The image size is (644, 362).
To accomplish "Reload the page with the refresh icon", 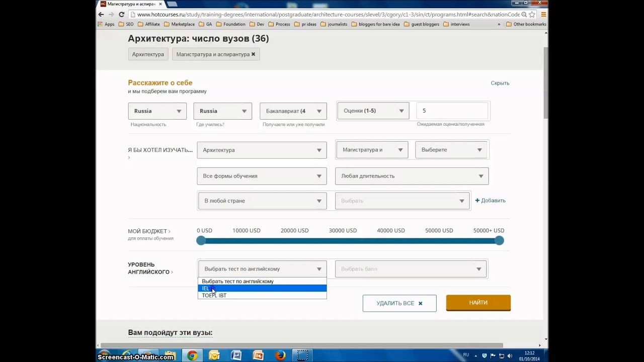I will click(121, 15).
